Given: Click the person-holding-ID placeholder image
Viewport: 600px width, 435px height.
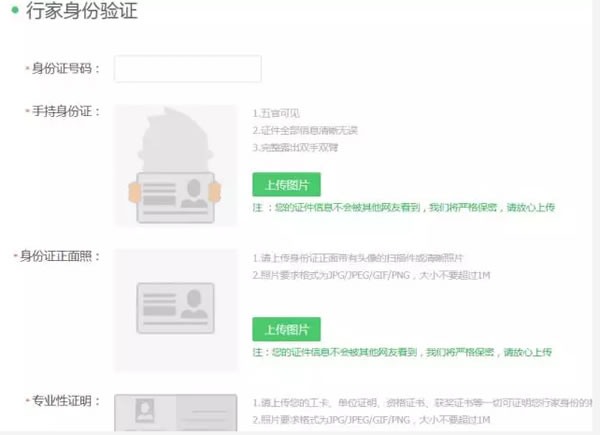Looking at the screenshot, I should tap(175, 165).
